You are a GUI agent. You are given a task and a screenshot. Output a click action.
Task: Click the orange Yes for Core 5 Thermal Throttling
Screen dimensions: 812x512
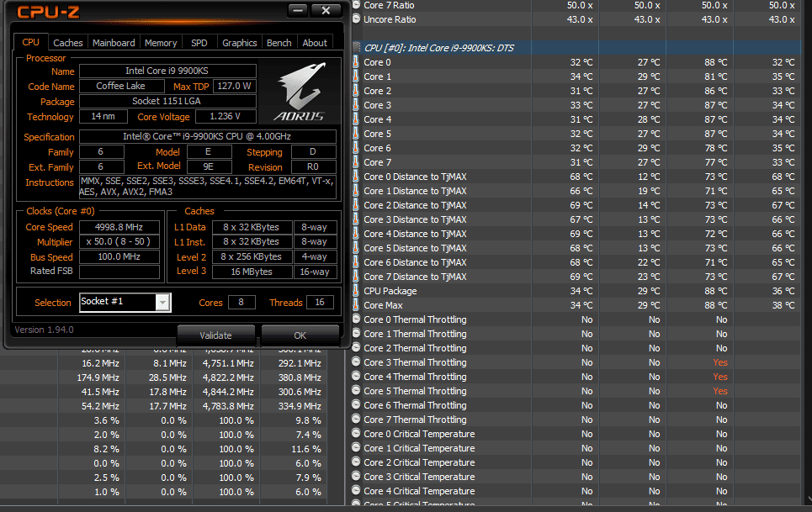719,391
